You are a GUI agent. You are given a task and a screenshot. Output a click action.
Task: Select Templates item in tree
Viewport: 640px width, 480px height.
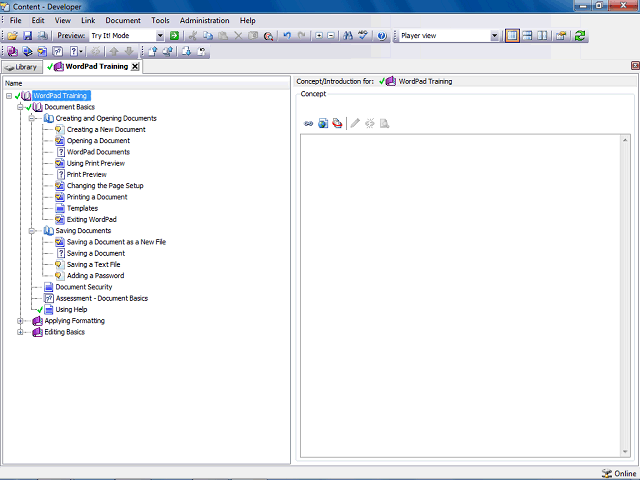[82, 208]
